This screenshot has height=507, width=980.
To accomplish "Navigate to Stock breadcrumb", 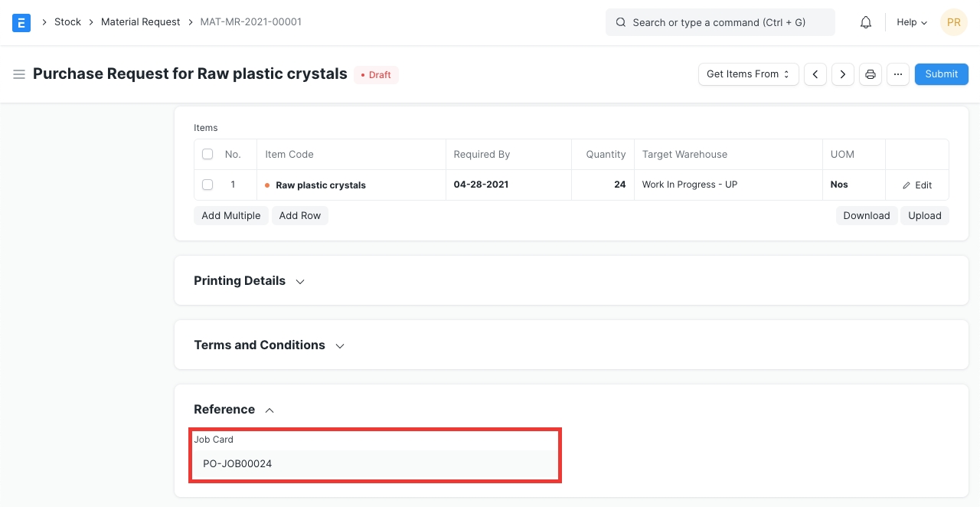I will pos(67,22).
